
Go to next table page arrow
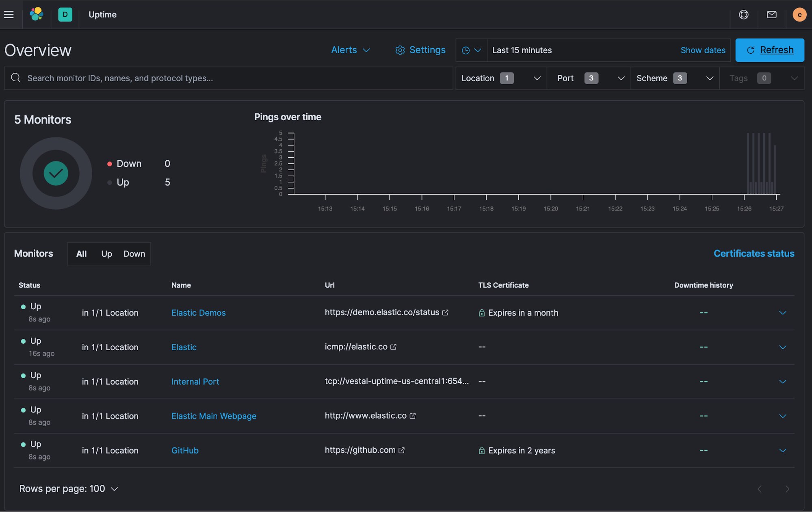pos(787,489)
